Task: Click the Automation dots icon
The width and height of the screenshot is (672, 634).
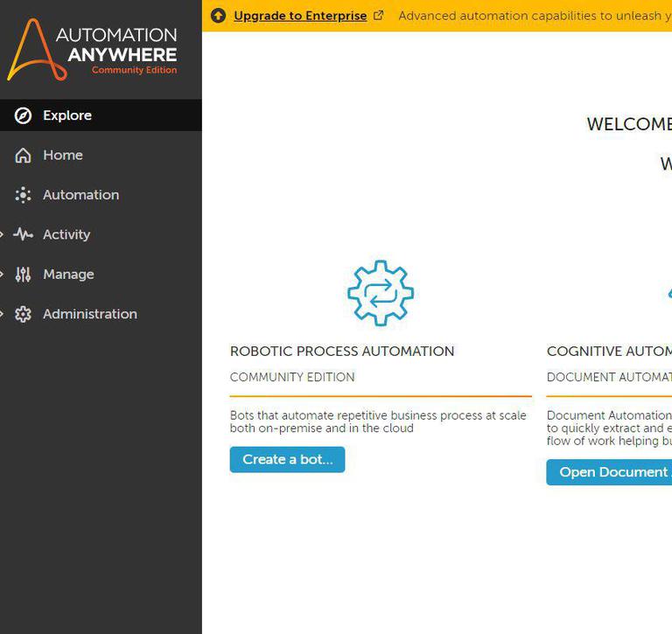Action: pyautogui.click(x=23, y=195)
